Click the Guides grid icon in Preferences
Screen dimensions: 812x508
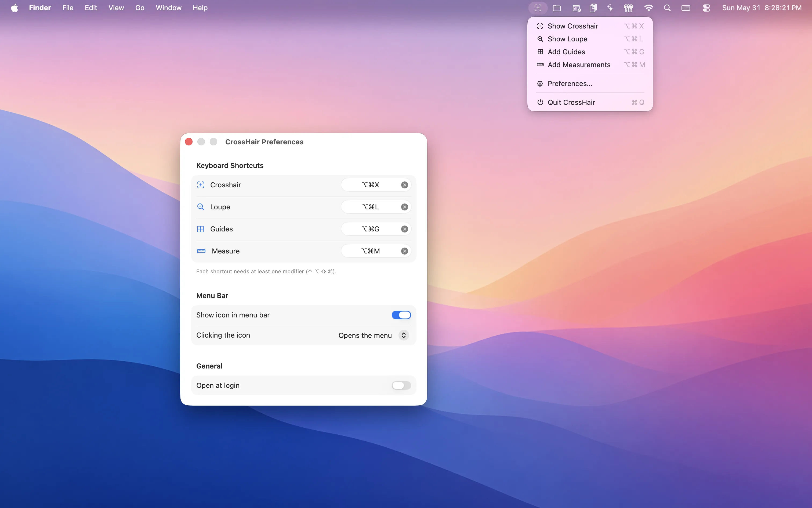coord(201,229)
